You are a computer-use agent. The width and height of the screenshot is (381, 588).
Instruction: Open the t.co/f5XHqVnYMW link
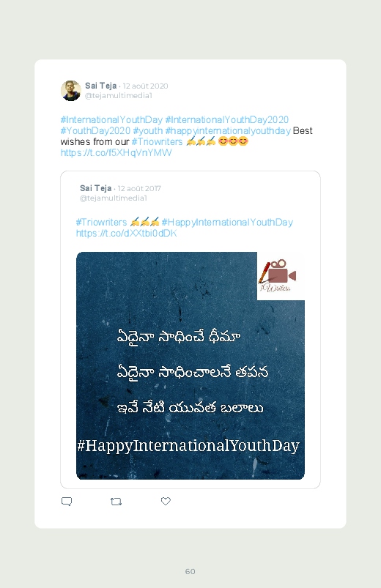coord(116,152)
